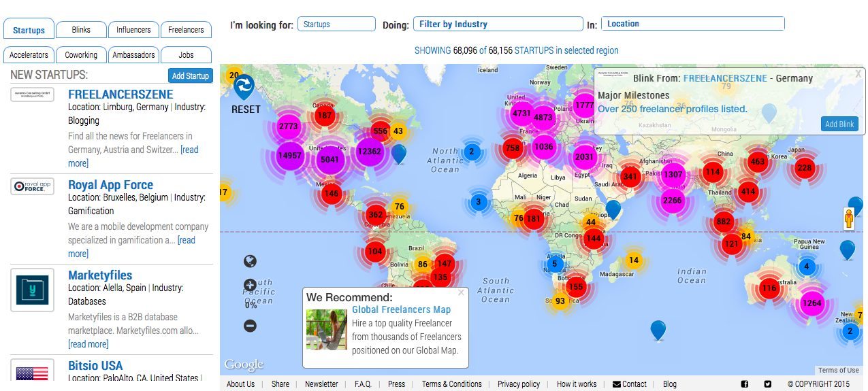The image size is (868, 391).
Task: Click the globe view icon on map
Action: 250,261
